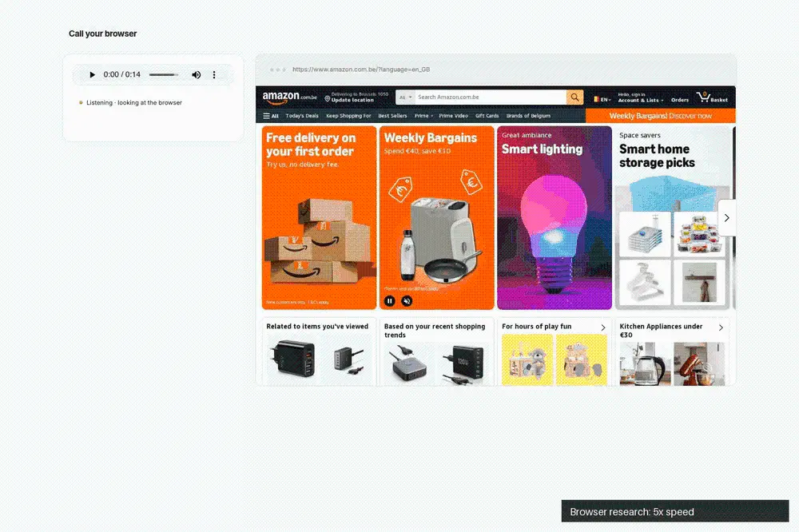Mute the audio player volume
This screenshot has width=799, height=532.
click(197, 74)
